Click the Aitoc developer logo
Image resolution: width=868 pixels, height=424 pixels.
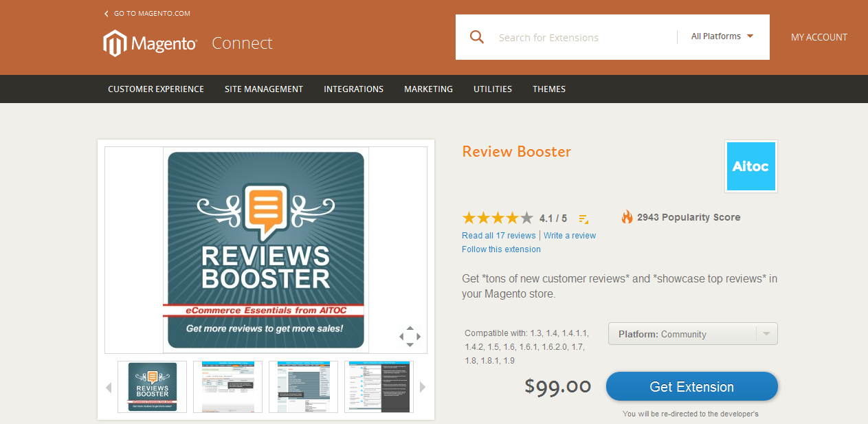[750, 166]
